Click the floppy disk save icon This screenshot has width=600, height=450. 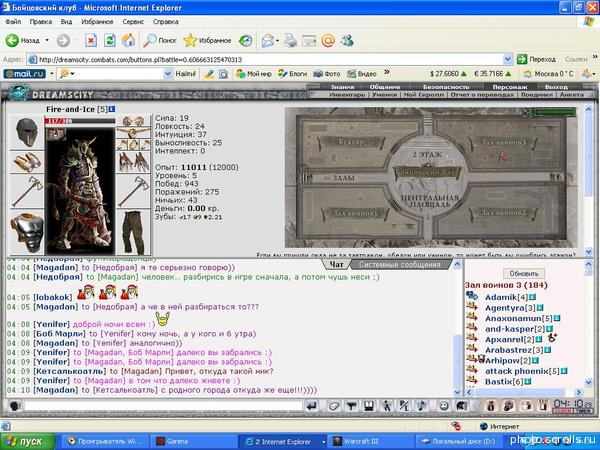point(369,406)
